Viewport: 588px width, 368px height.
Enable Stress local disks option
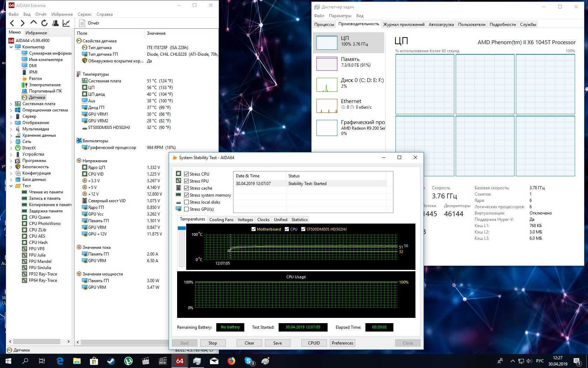coord(187,202)
